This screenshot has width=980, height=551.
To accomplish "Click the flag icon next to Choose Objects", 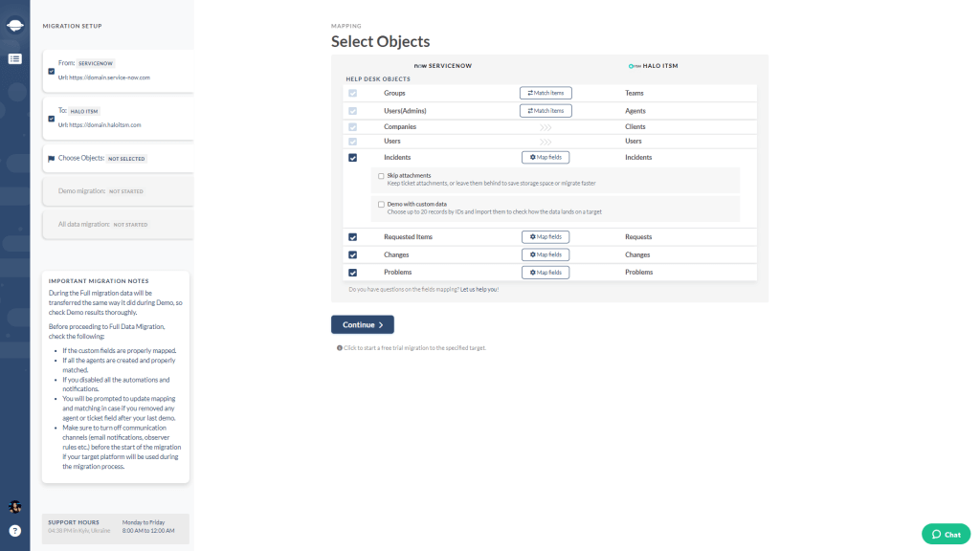I will [x=52, y=158].
